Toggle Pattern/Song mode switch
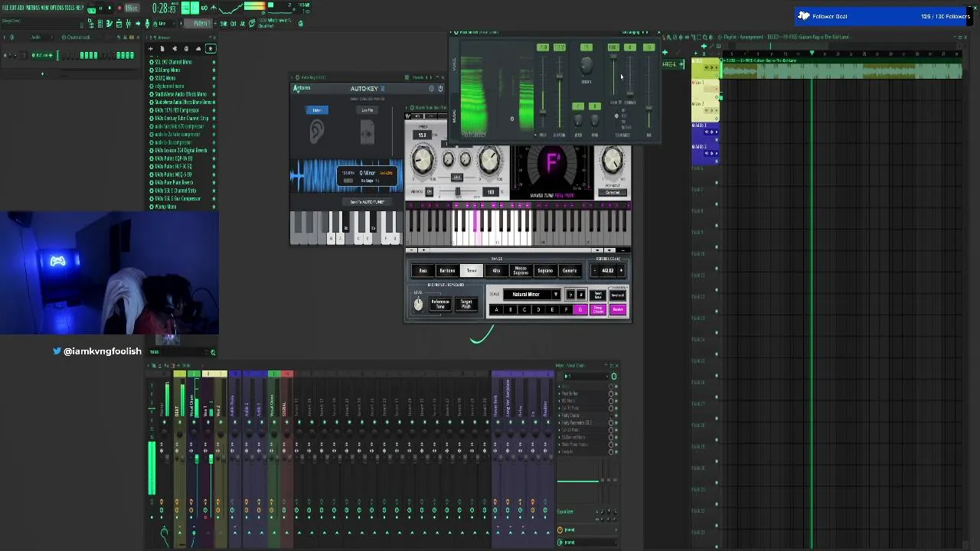980x551 pixels. click(91, 8)
